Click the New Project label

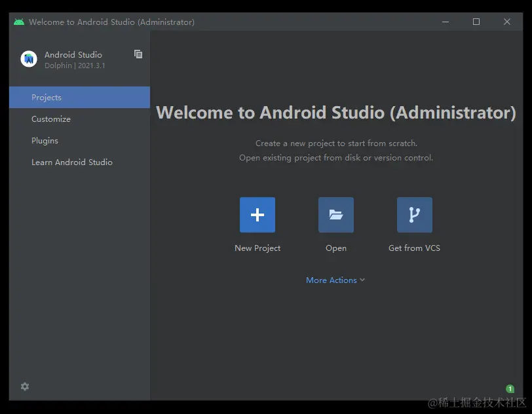click(257, 248)
